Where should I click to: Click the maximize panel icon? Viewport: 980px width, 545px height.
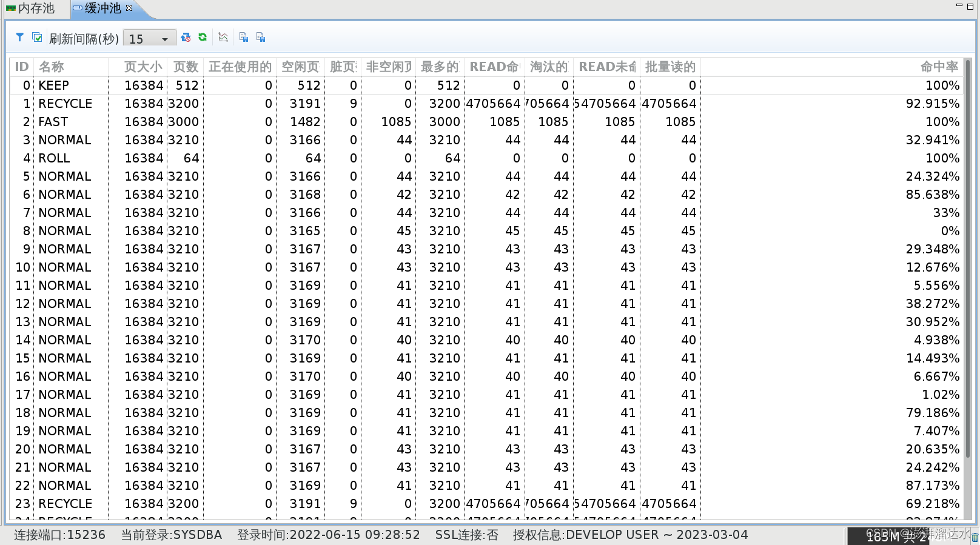[x=970, y=5]
